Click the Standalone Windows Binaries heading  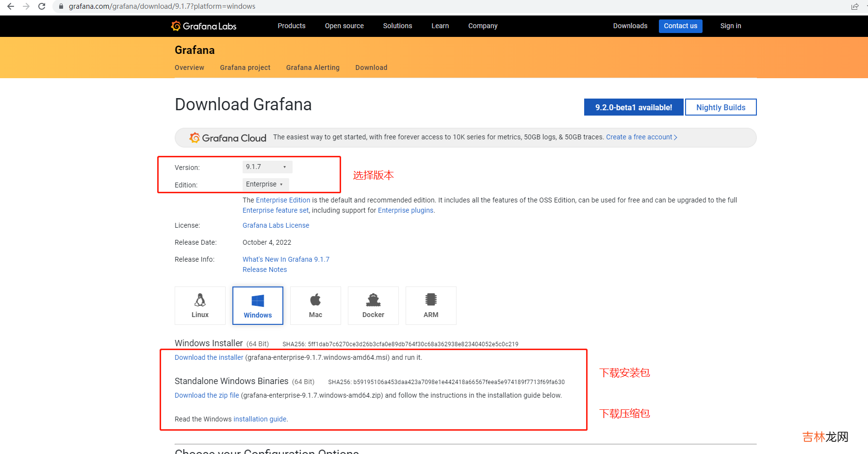coord(231,381)
